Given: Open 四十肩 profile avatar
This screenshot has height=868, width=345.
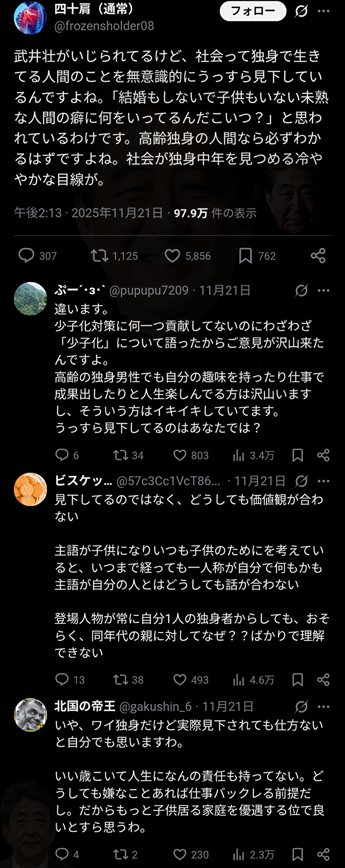Looking at the screenshot, I should (x=30, y=17).
